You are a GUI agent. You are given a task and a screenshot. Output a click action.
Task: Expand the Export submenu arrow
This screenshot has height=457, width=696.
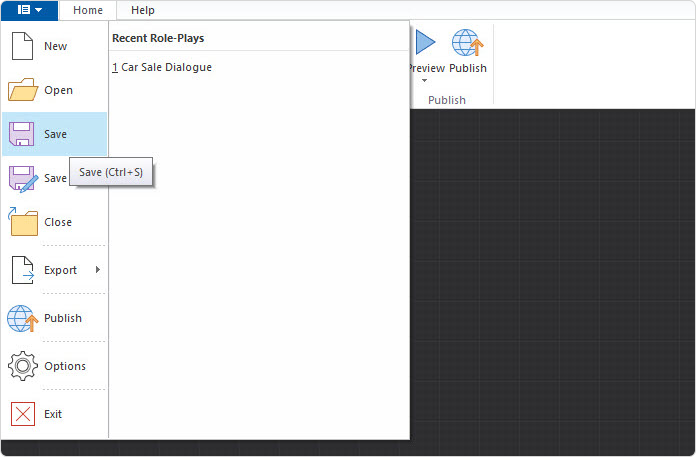[98, 269]
